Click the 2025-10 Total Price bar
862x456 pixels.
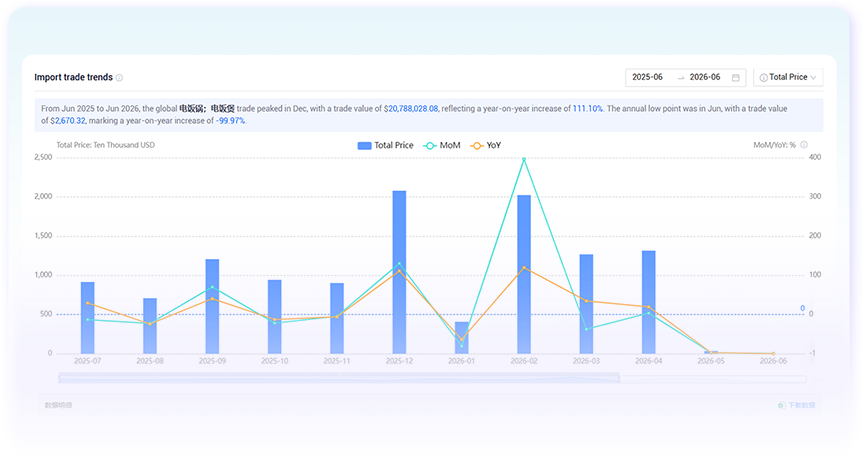(x=274, y=317)
